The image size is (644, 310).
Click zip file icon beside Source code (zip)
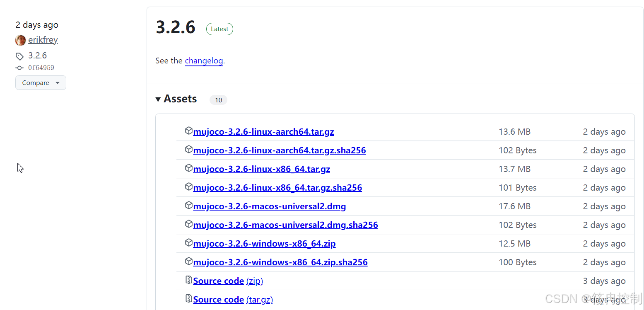(188, 280)
